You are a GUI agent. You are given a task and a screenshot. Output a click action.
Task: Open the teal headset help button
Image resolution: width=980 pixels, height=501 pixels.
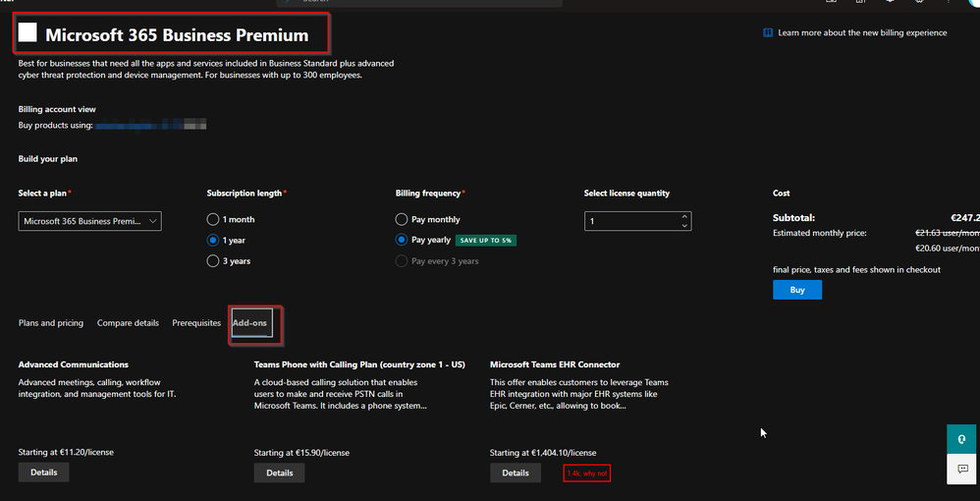click(x=962, y=439)
